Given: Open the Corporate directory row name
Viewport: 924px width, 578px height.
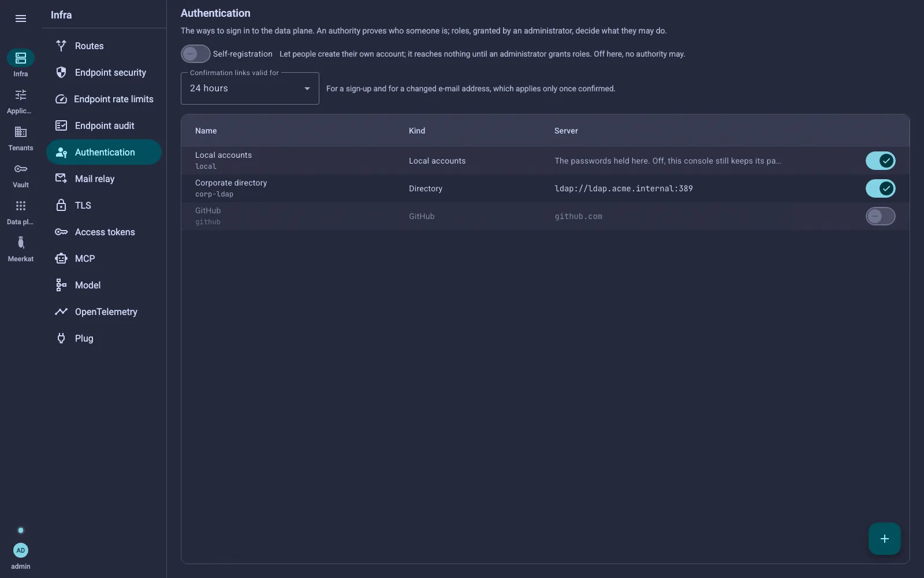Looking at the screenshot, I should pyautogui.click(x=231, y=183).
